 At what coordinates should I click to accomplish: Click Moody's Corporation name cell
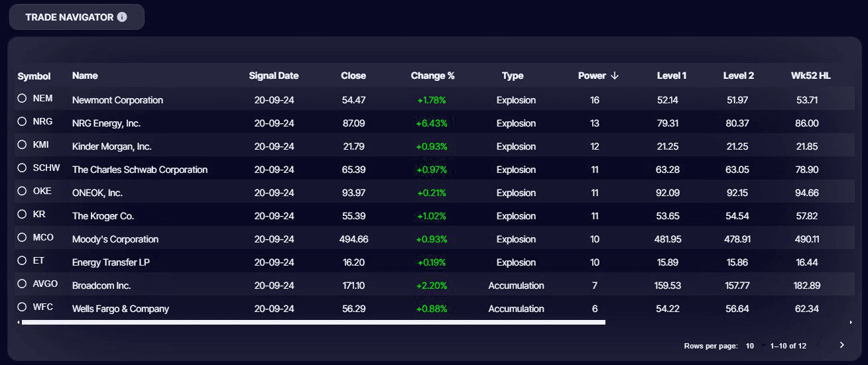point(115,239)
